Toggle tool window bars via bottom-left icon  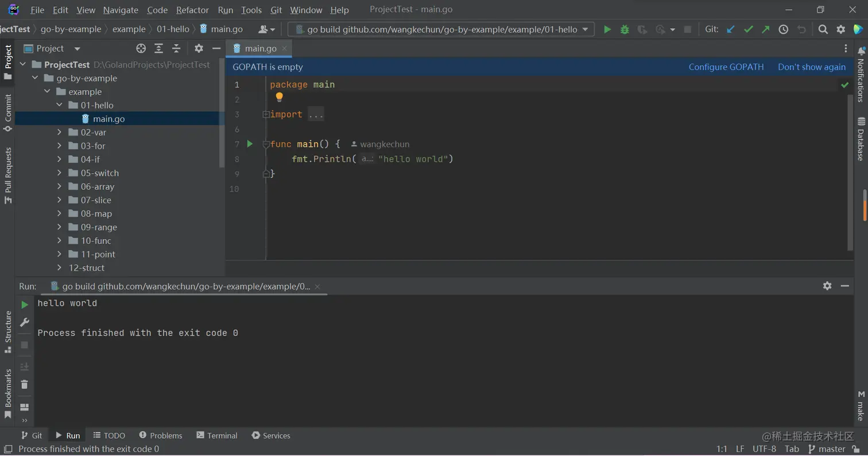pos(8,449)
